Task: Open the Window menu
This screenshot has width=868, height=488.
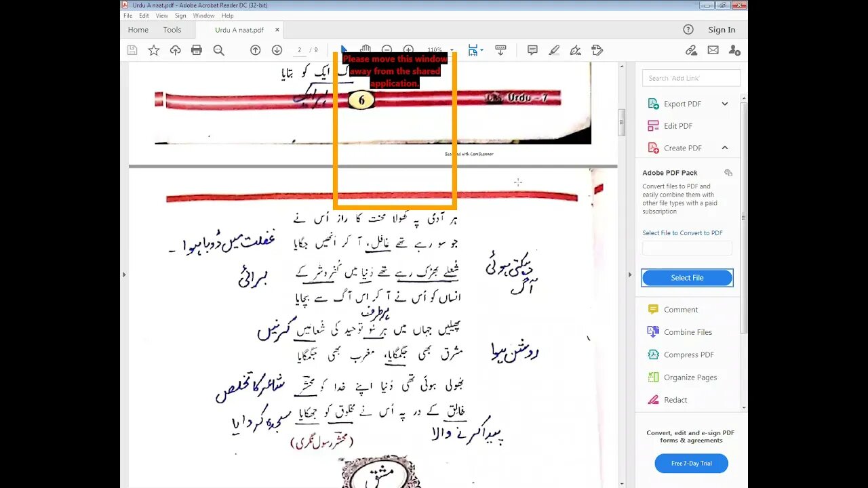Action: click(x=203, y=16)
